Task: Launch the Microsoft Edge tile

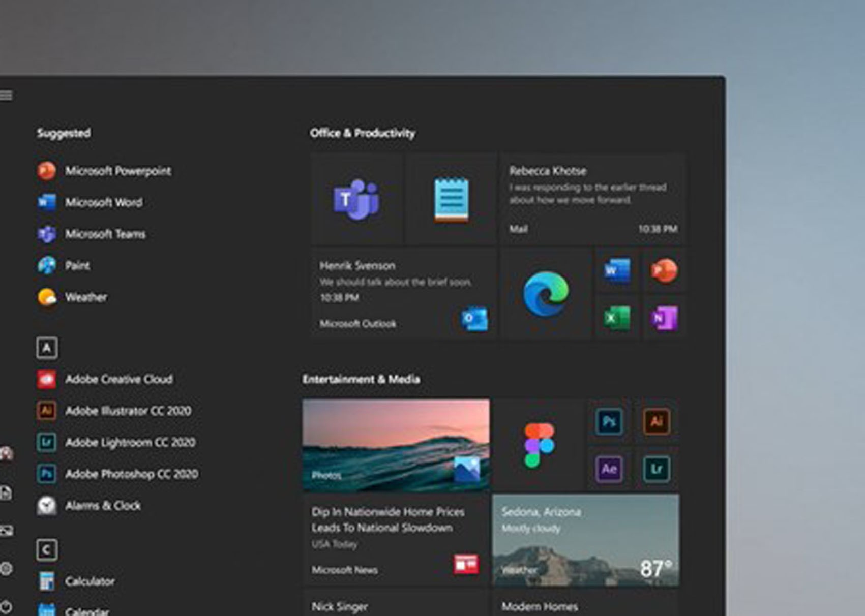Action: click(x=546, y=293)
